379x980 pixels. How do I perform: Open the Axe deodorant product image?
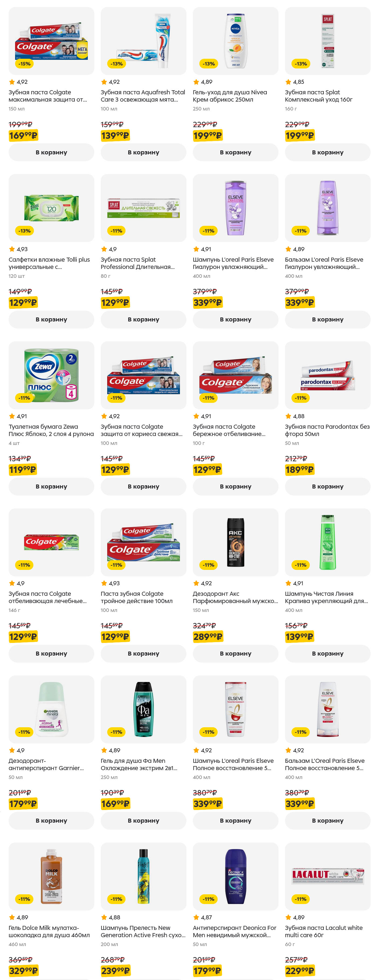(235, 542)
